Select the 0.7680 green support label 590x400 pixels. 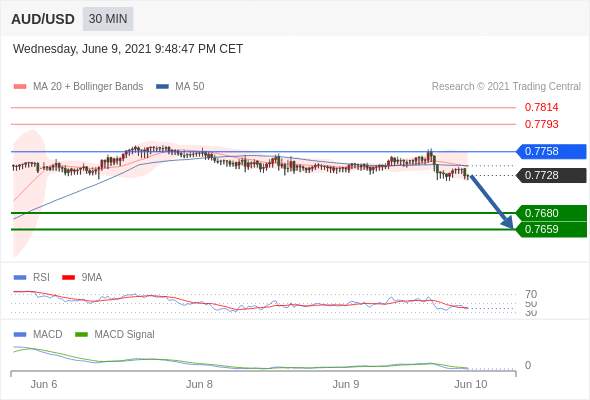pos(551,213)
